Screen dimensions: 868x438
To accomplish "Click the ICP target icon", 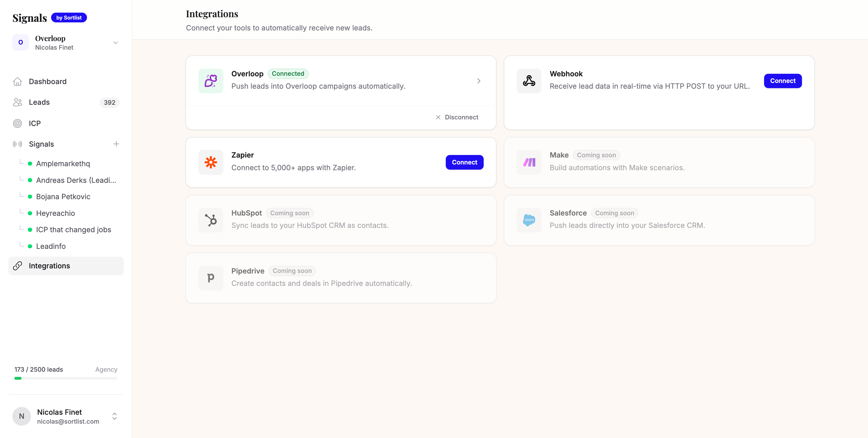I will [18, 123].
